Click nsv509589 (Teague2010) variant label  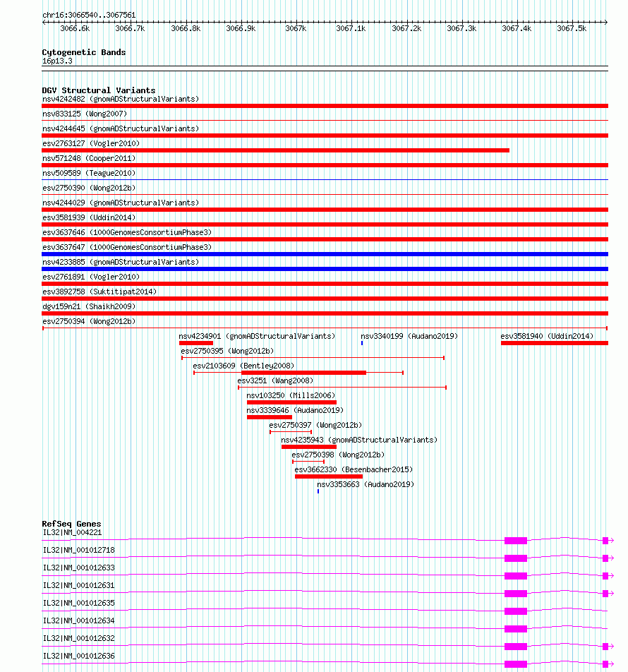pos(89,173)
